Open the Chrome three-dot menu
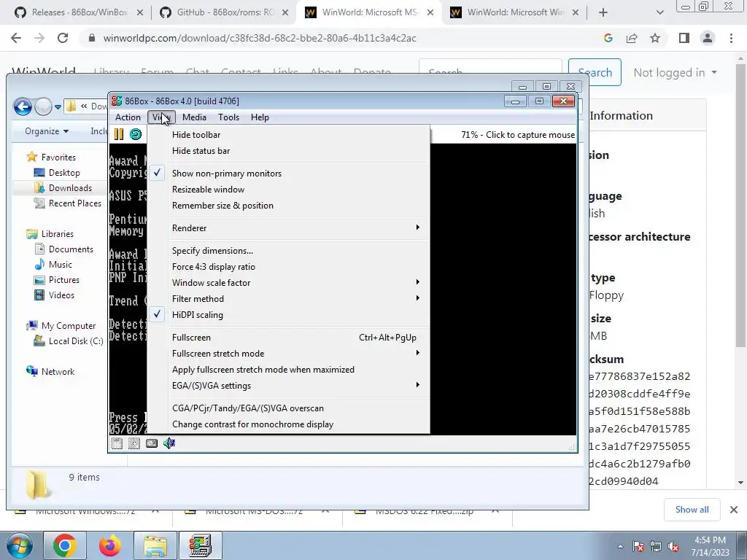The height and width of the screenshot is (560, 747). click(x=731, y=38)
